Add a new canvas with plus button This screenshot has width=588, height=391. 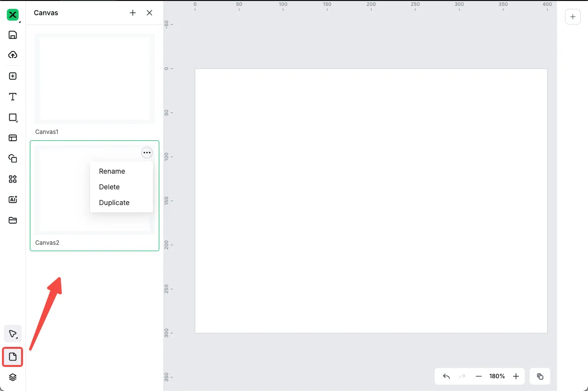click(133, 13)
